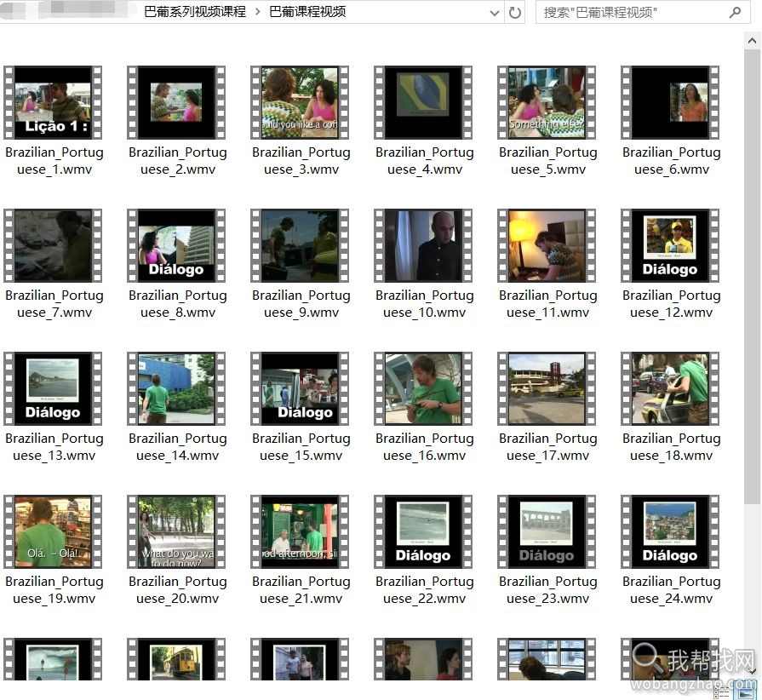Select Brazilian_Portuguese_17.wmv video thumbnail
Screen dimensions: 762x700
[547, 388]
